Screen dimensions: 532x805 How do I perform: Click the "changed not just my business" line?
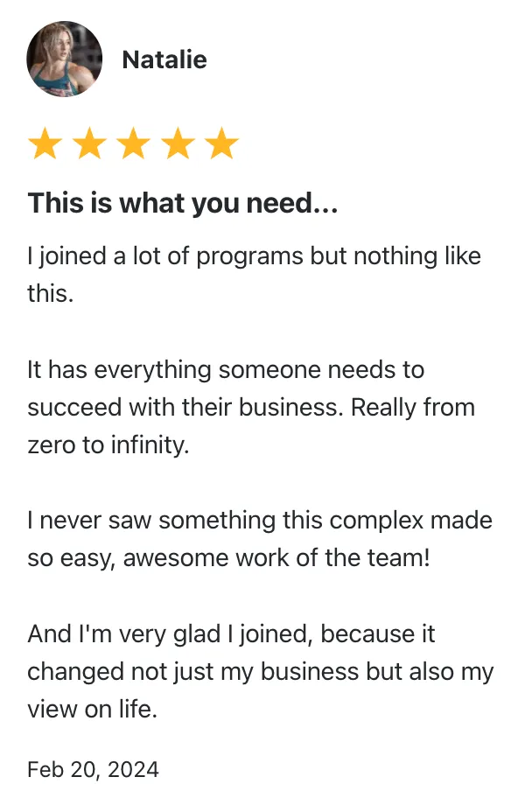[x=261, y=672]
